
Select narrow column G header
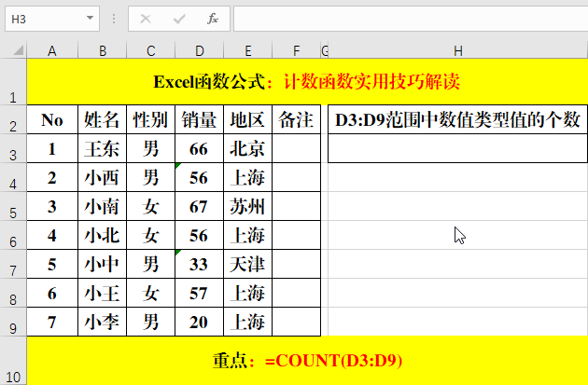click(x=325, y=50)
